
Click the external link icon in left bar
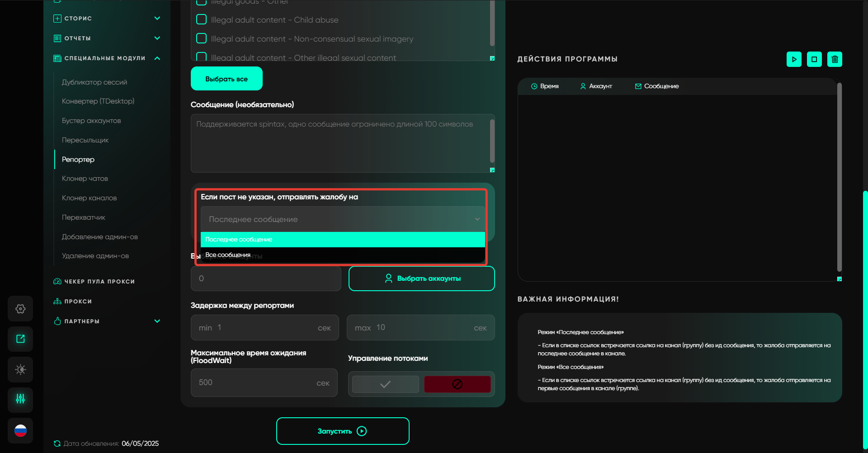(20, 339)
